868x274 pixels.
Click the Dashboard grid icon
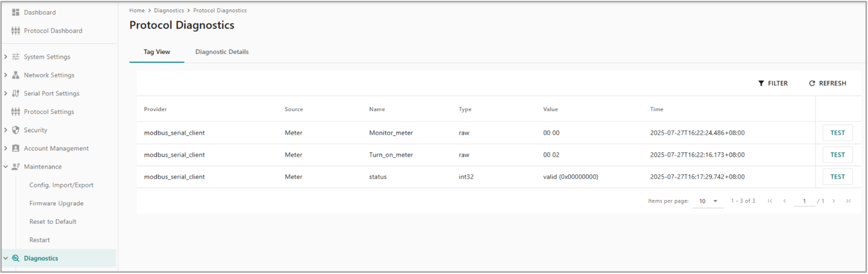click(x=16, y=12)
